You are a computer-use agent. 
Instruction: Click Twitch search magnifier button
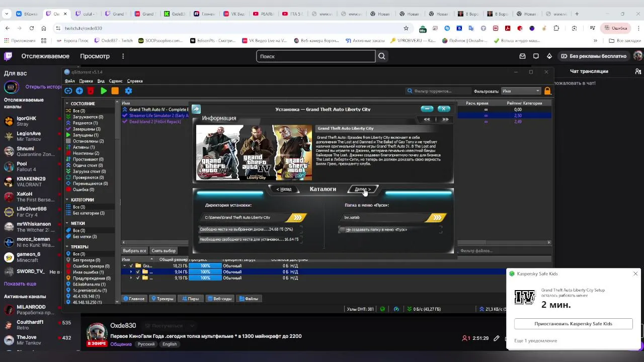point(382,56)
